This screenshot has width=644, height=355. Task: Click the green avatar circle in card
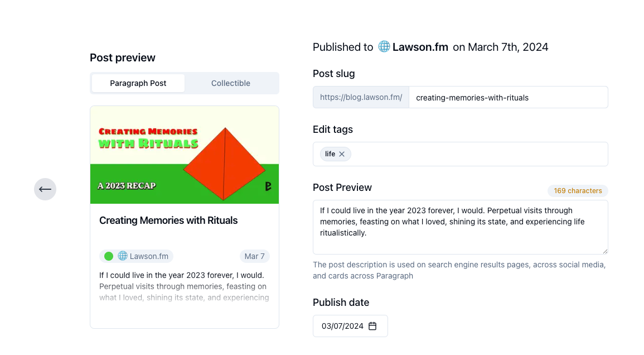109,256
